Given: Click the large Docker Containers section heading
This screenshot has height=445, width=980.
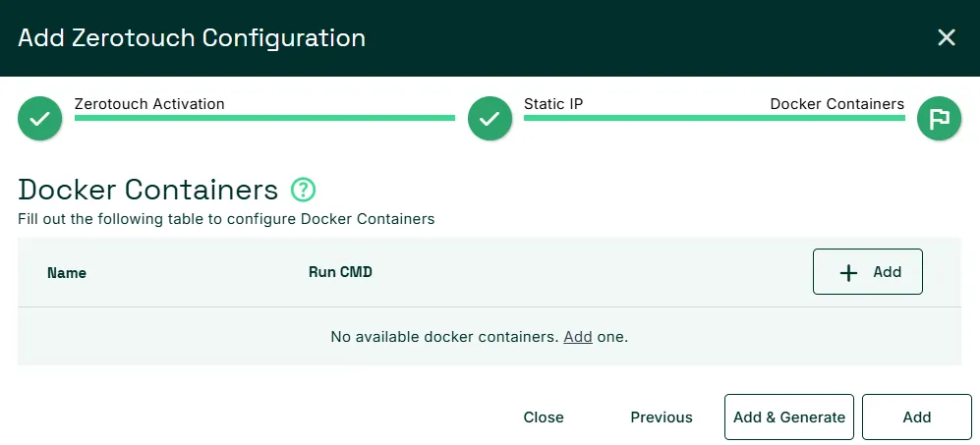Looking at the screenshot, I should [x=148, y=190].
